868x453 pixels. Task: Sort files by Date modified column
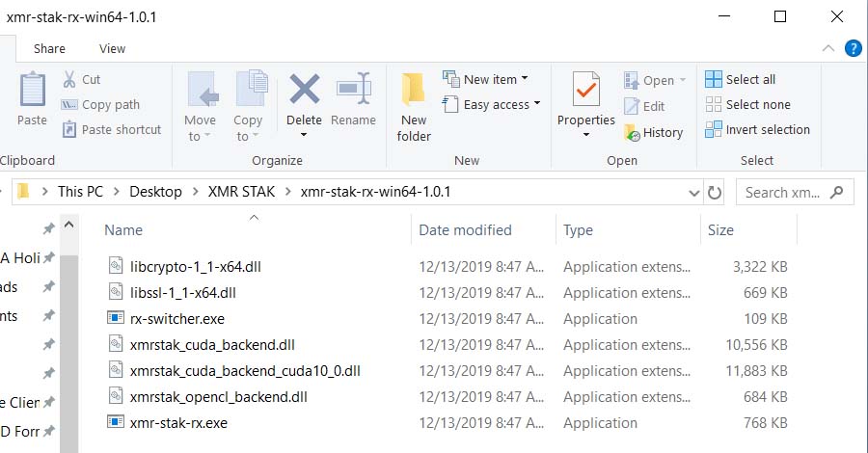coord(465,230)
